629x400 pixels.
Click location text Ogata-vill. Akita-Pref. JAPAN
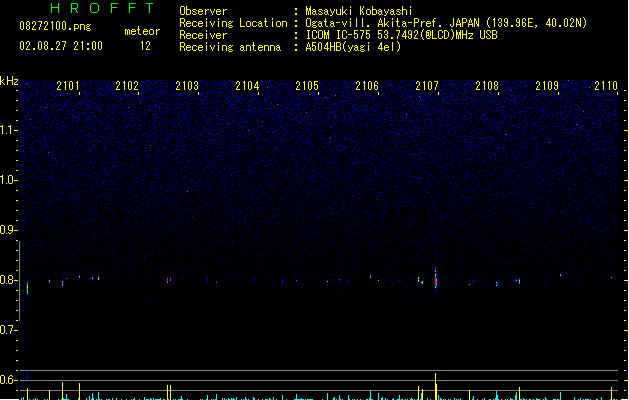pos(392,23)
